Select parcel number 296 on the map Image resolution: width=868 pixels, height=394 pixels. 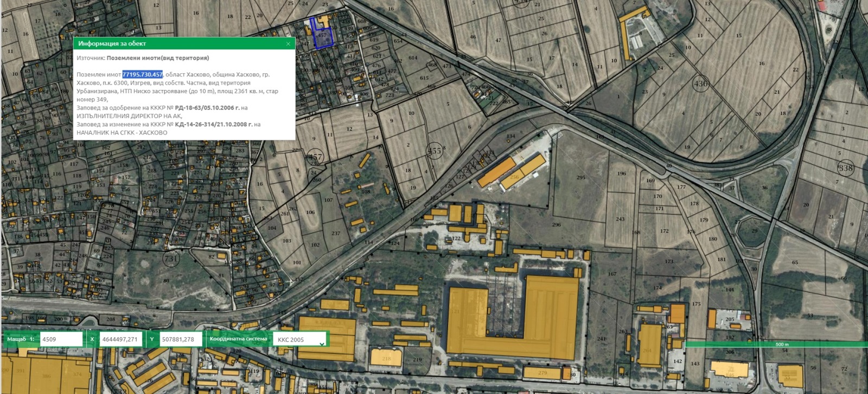pyautogui.click(x=556, y=224)
